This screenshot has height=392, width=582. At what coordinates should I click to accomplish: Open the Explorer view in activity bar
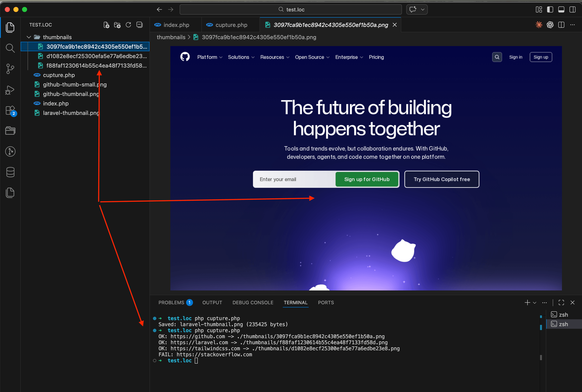point(10,27)
